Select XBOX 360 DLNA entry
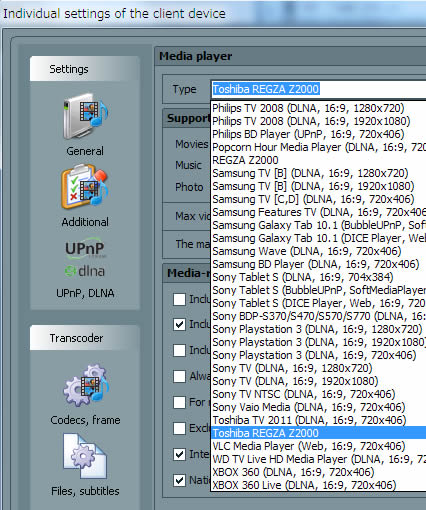426x510 pixels. tap(319, 472)
